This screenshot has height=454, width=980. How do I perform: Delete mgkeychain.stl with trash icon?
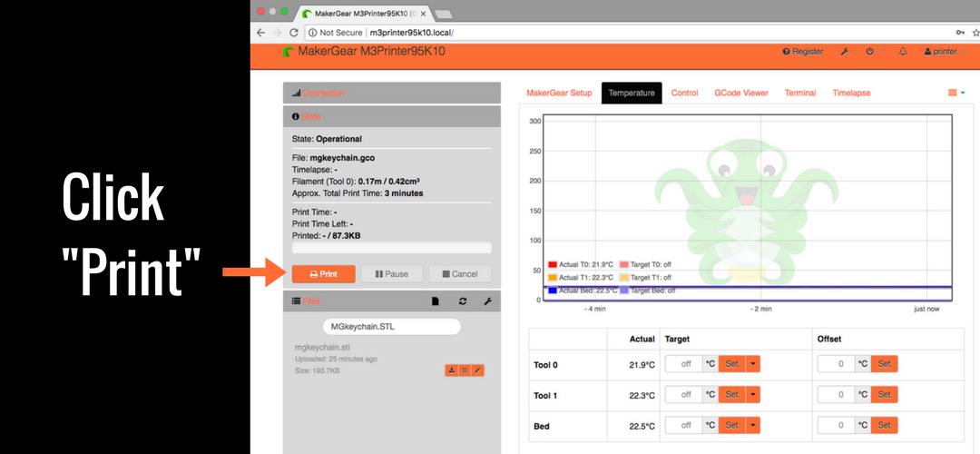coord(464,370)
